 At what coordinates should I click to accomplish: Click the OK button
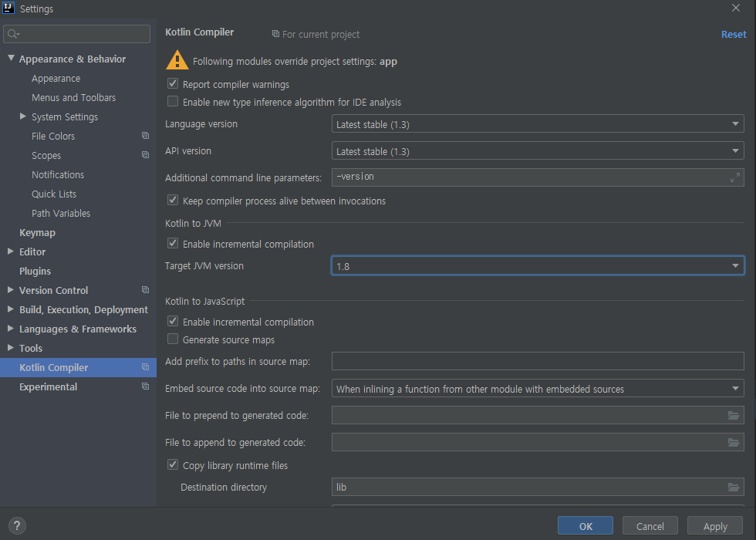[x=586, y=525]
